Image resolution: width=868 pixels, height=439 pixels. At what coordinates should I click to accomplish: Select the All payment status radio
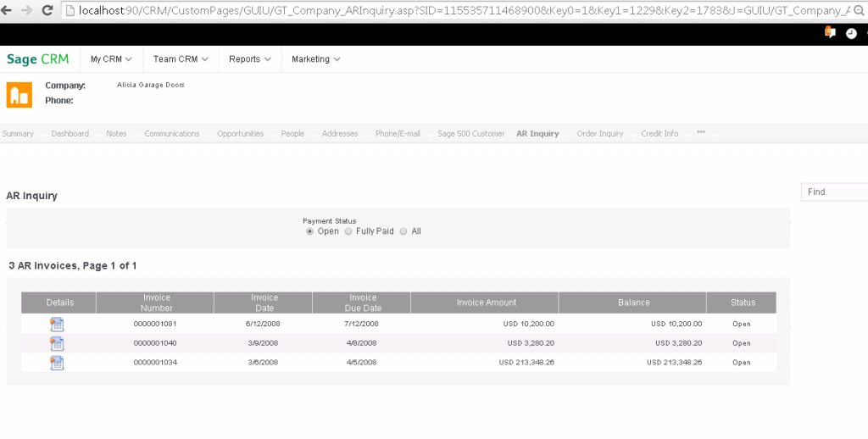(x=403, y=231)
